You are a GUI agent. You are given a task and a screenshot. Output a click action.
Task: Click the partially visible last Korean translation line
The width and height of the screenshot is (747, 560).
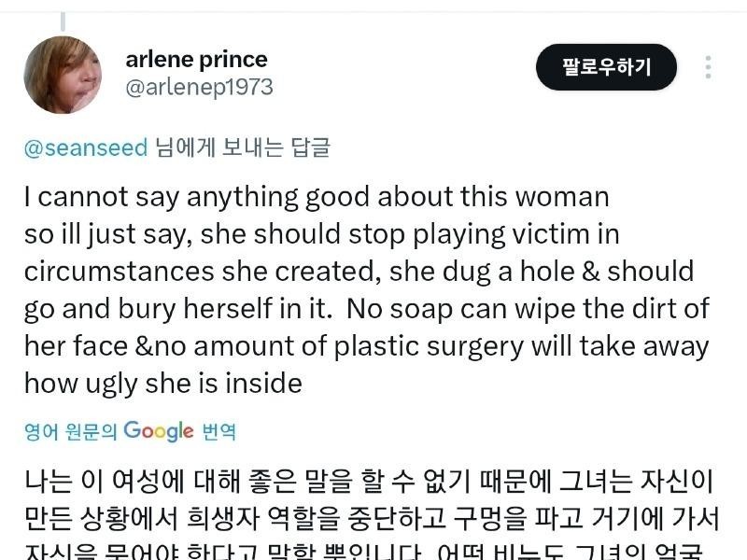click(x=368, y=550)
